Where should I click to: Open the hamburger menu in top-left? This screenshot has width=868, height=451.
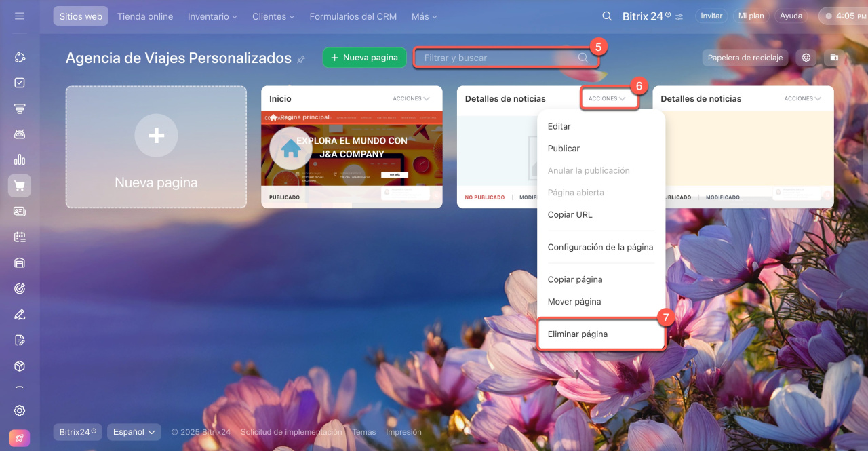coord(19,16)
